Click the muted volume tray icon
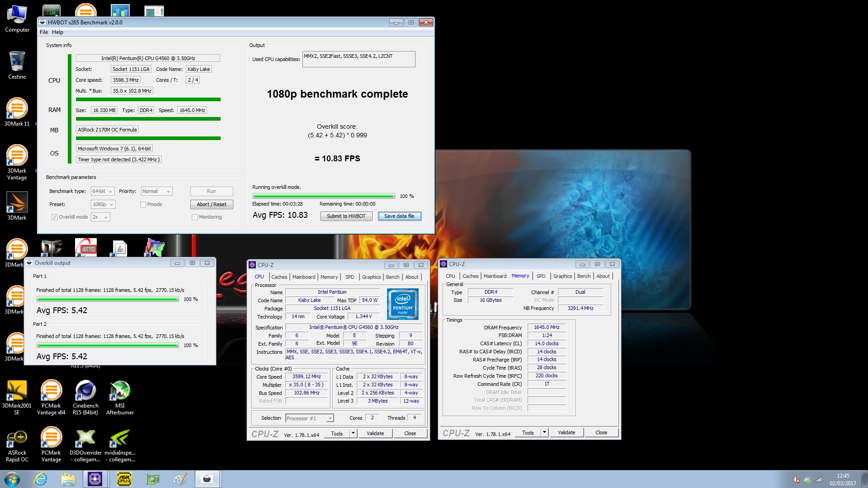The width and height of the screenshot is (868, 488). (797, 480)
